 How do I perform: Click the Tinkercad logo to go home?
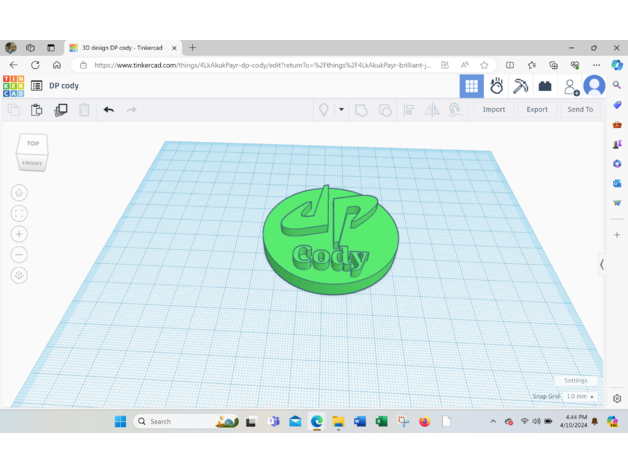tap(13, 86)
